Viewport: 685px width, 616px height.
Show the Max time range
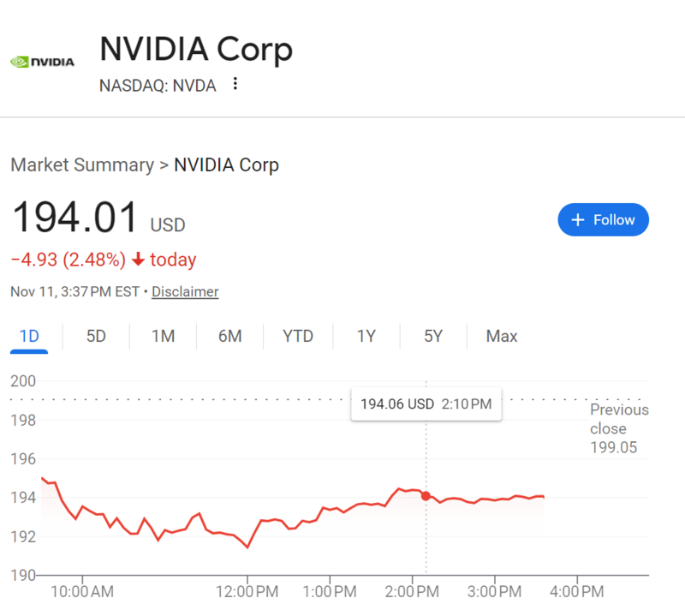click(x=502, y=336)
